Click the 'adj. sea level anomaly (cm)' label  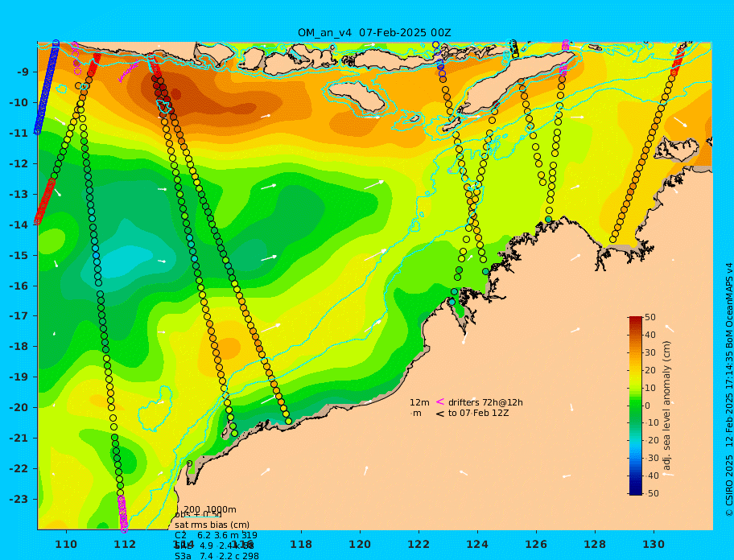(667, 406)
